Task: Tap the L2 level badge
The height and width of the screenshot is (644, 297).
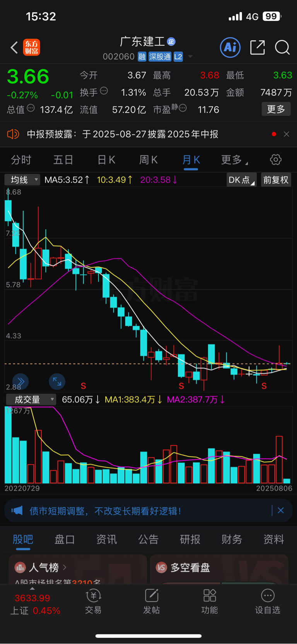Action: 178,57
